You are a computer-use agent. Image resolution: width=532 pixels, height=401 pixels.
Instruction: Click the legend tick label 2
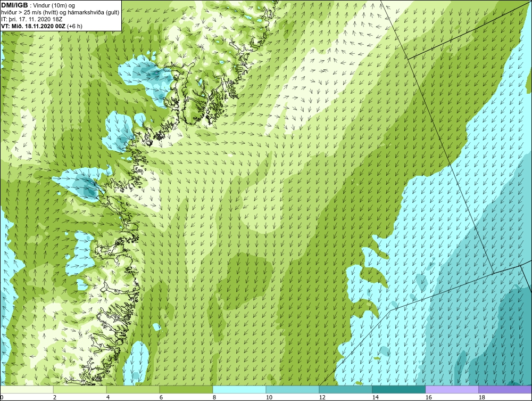[55, 398]
